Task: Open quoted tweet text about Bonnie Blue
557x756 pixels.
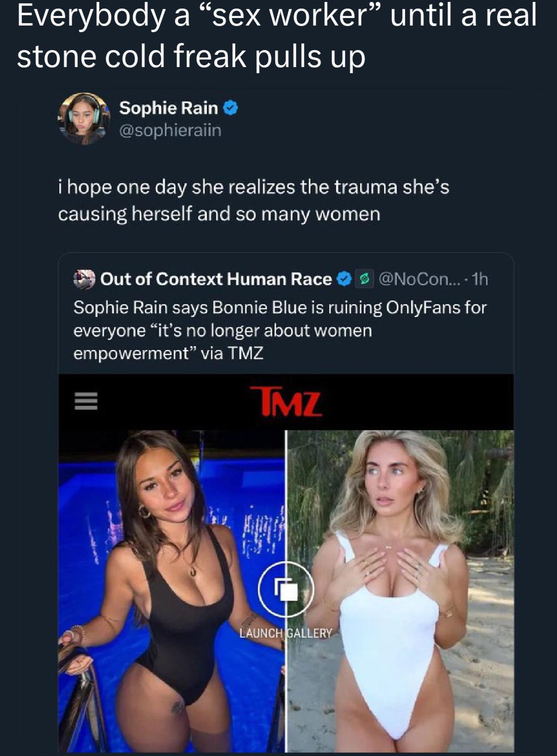Action: pyautogui.click(x=279, y=330)
